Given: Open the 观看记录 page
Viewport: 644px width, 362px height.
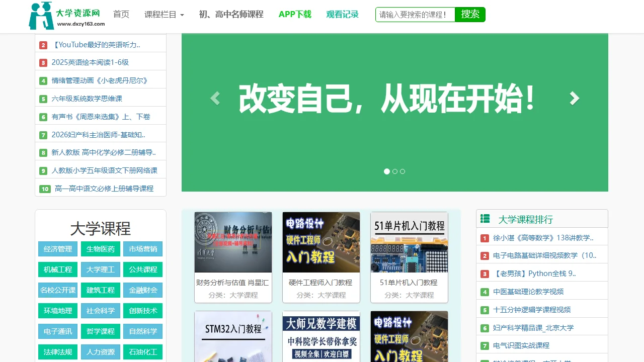Looking at the screenshot, I should pos(342,15).
